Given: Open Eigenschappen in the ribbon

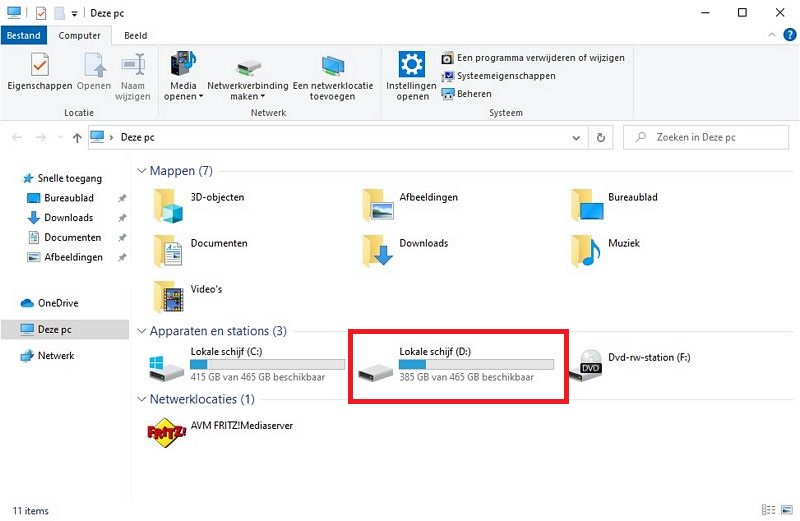Looking at the screenshot, I should click(40, 71).
